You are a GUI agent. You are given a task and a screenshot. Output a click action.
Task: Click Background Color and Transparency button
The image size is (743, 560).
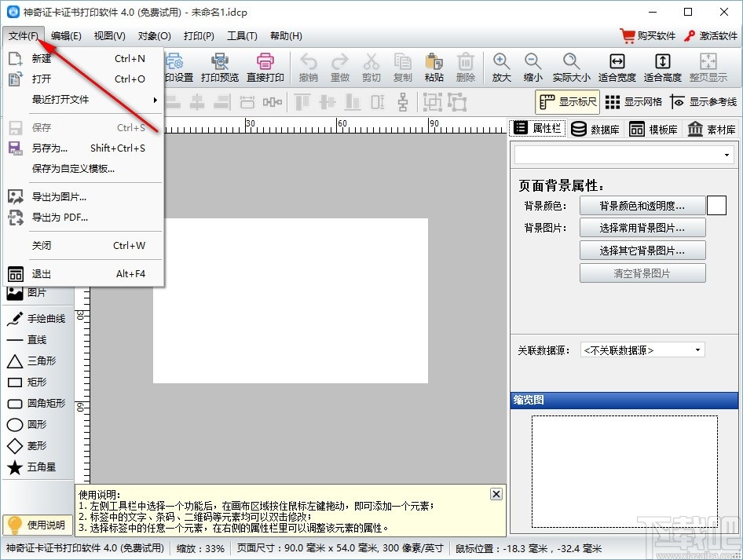tap(642, 206)
